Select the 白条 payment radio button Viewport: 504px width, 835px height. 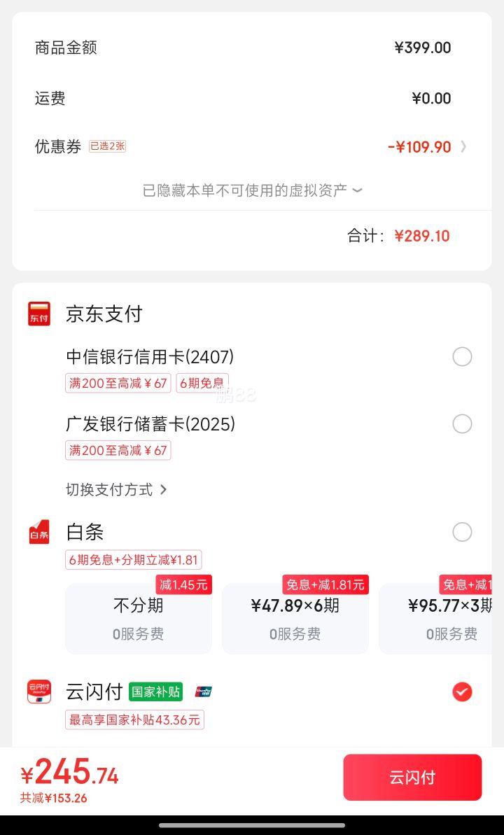(462, 532)
